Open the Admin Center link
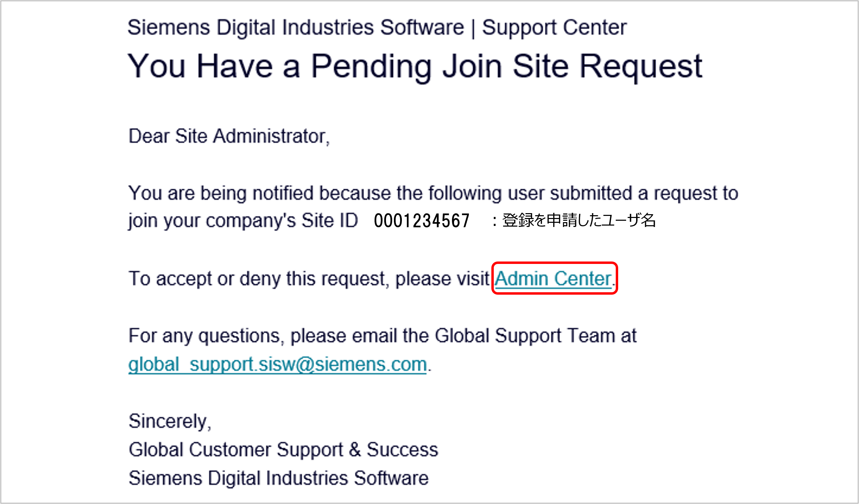 (553, 278)
